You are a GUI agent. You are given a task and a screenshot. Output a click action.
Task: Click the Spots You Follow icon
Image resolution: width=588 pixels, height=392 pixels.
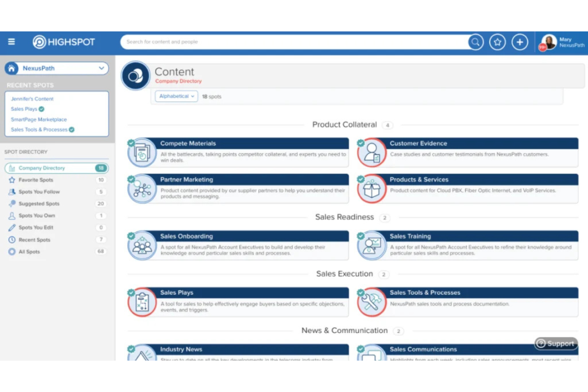(12, 192)
